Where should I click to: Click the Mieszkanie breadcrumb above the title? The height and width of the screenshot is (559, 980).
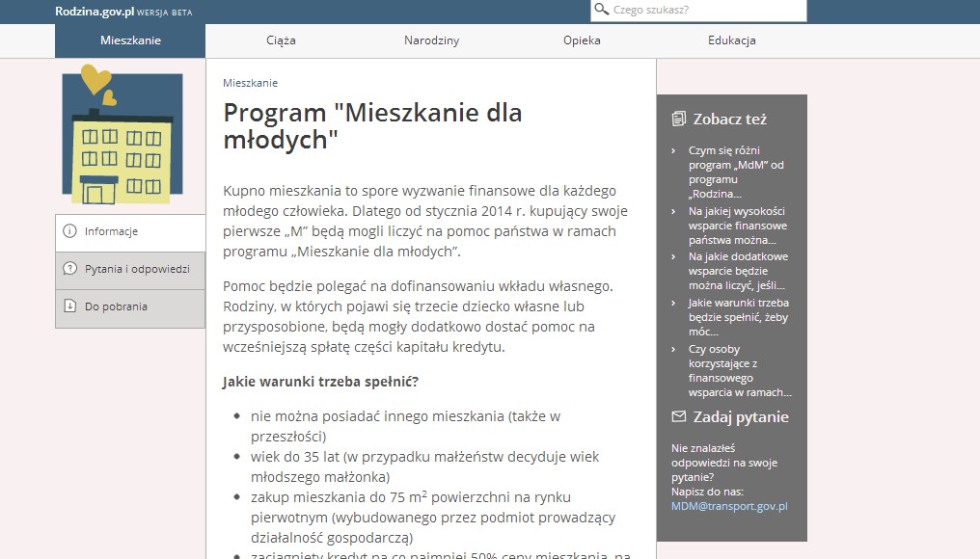coord(250,83)
